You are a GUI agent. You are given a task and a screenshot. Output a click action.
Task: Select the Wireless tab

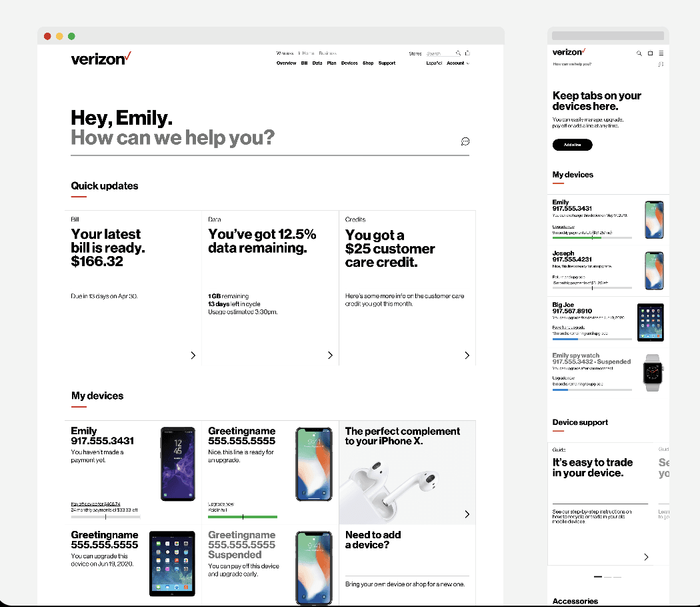coord(285,53)
